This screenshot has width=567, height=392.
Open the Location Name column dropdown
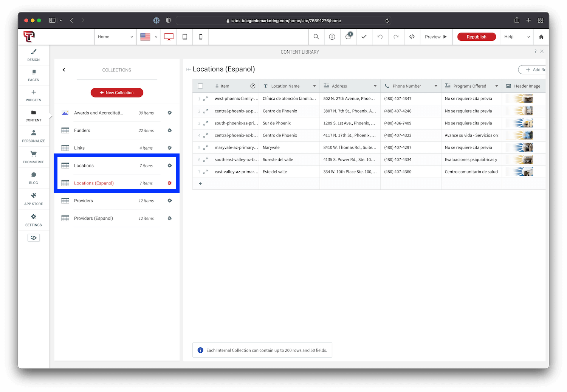pos(314,86)
